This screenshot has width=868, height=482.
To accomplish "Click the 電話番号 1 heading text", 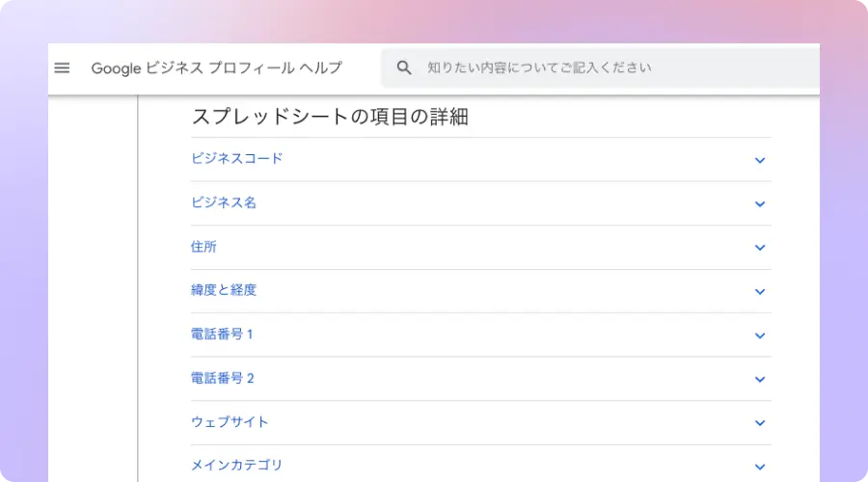I will coord(222,335).
